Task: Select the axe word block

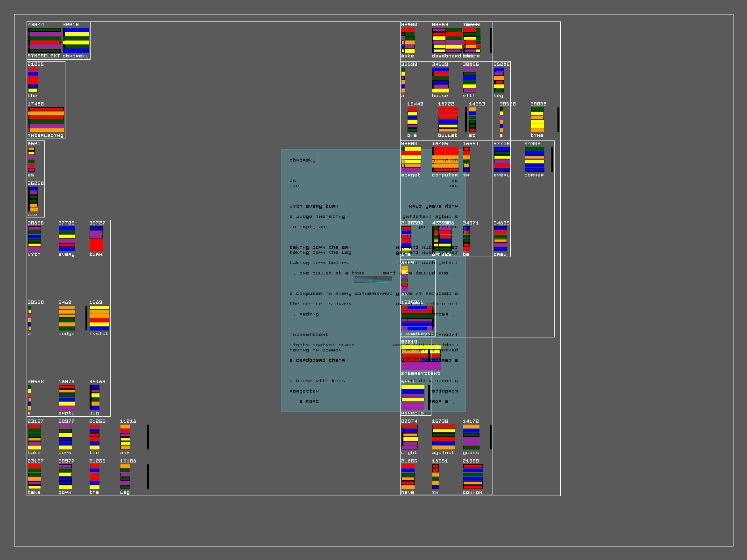Action: click(x=33, y=199)
